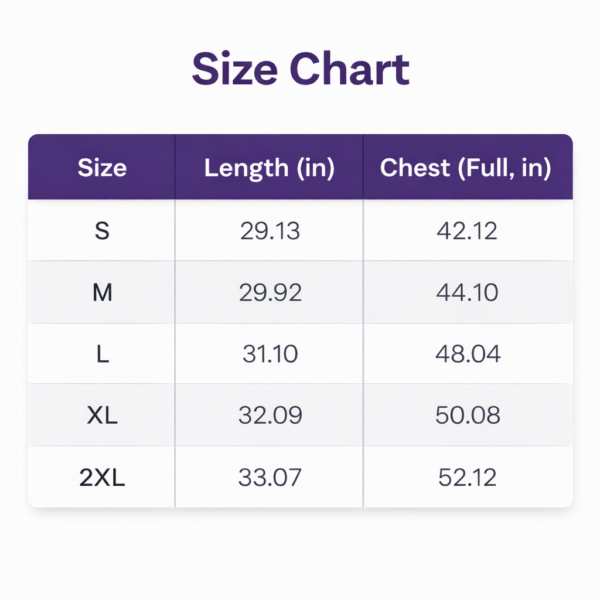Click the 33.07 length value
This screenshot has width=600, height=600.
click(x=270, y=477)
